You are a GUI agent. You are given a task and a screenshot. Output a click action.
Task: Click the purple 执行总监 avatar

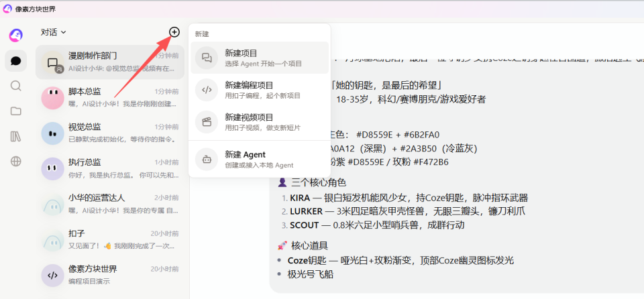(52, 169)
